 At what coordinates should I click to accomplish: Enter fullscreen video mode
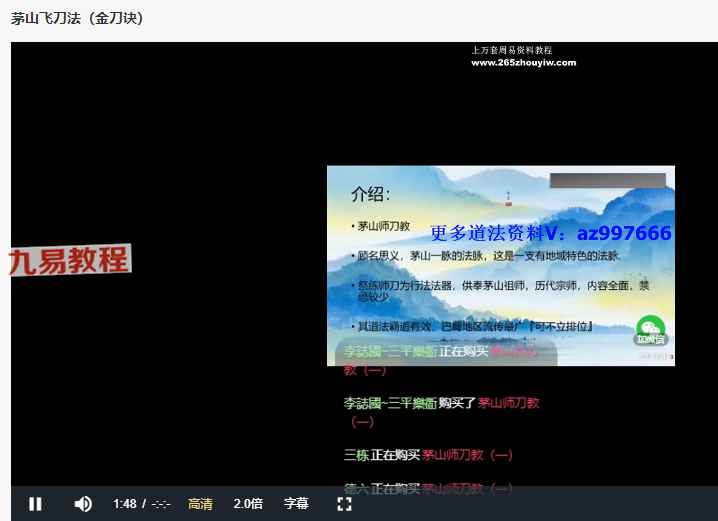[344, 504]
